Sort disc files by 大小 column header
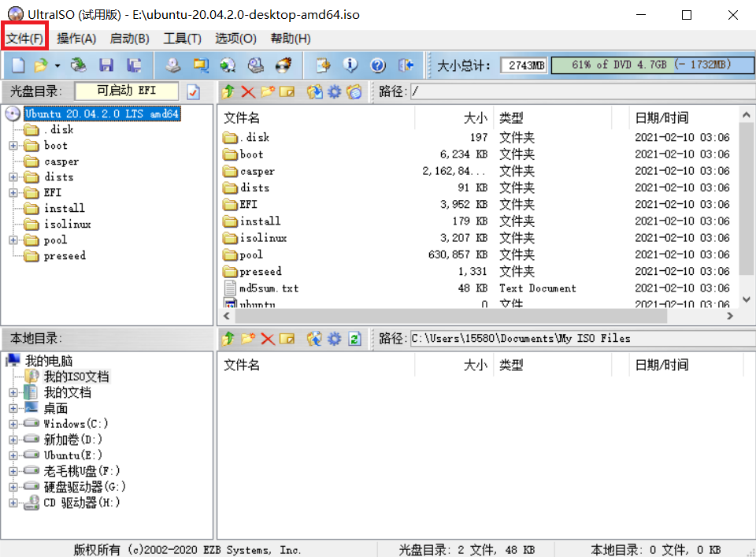 pyautogui.click(x=454, y=117)
